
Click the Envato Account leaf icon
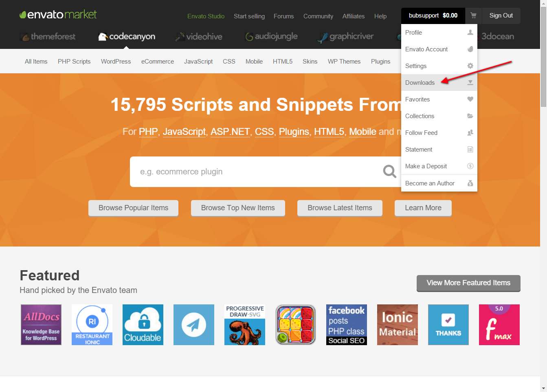tap(470, 49)
